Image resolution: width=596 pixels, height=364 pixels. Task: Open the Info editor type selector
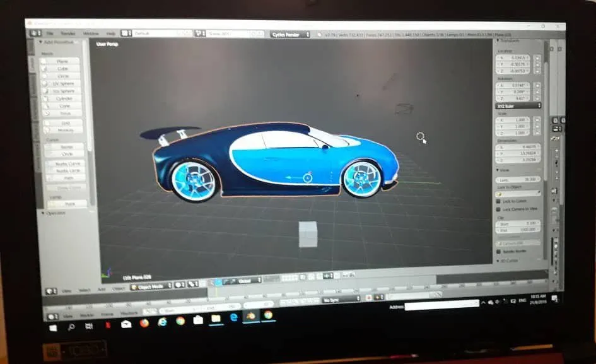tap(35, 33)
